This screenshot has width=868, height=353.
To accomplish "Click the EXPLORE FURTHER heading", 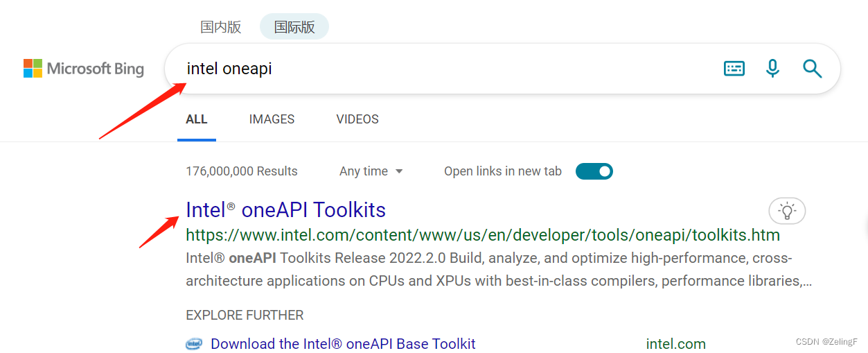I will point(245,315).
